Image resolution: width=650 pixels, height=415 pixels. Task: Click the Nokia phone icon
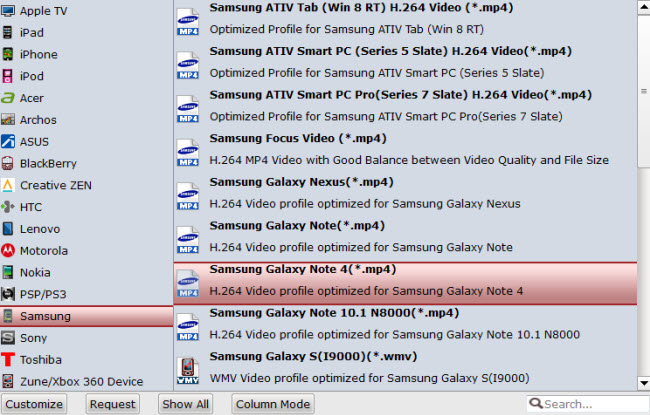coord(7,272)
